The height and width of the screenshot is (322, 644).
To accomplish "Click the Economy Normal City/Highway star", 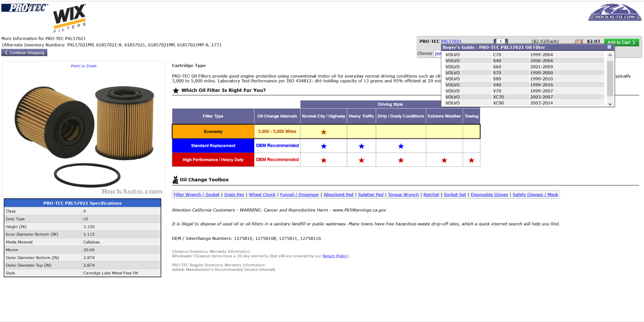I will [324, 132].
